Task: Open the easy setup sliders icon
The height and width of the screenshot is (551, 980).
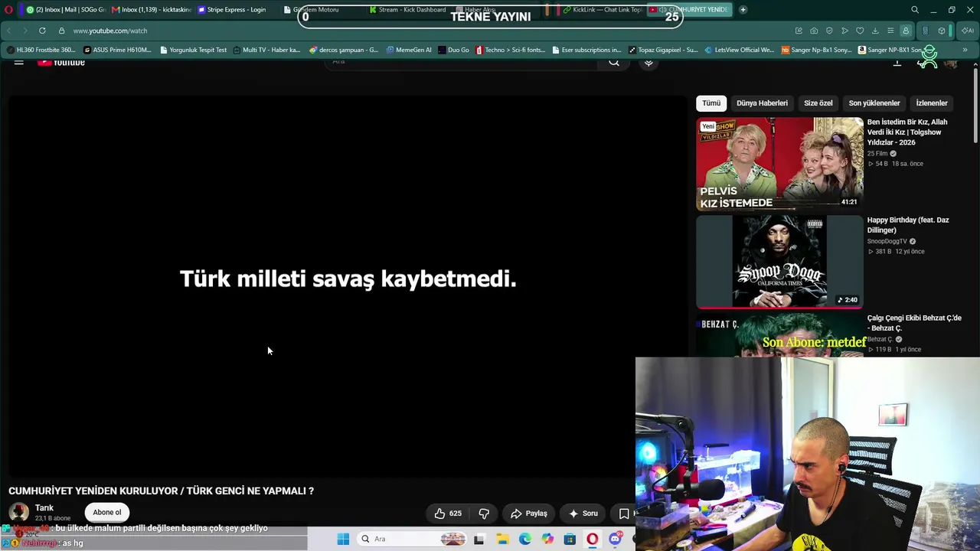Action: (x=890, y=31)
